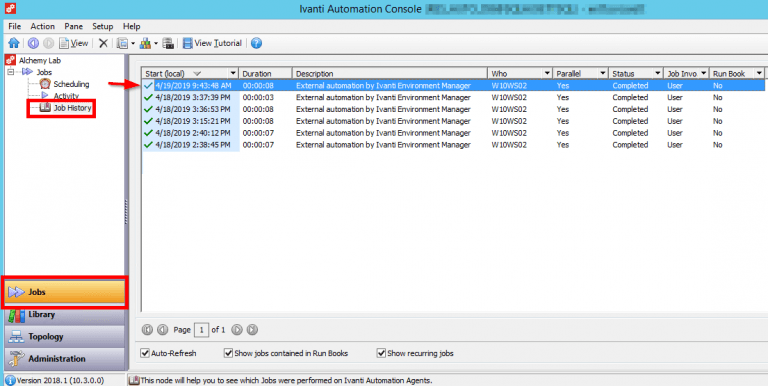The width and height of the screenshot is (768, 386).
Task: Open the dropdown beside the colored blocks icon
Action: 156,43
